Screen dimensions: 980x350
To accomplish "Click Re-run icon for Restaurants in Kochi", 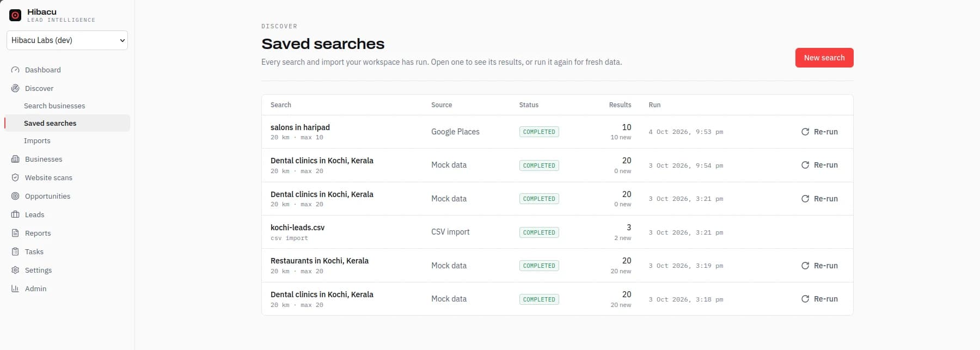I will (x=805, y=266).
